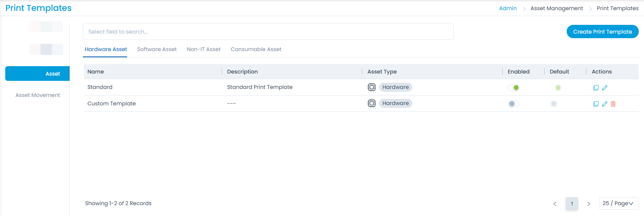Open the 25 / Page size dropdown

[x=618, y=203]
